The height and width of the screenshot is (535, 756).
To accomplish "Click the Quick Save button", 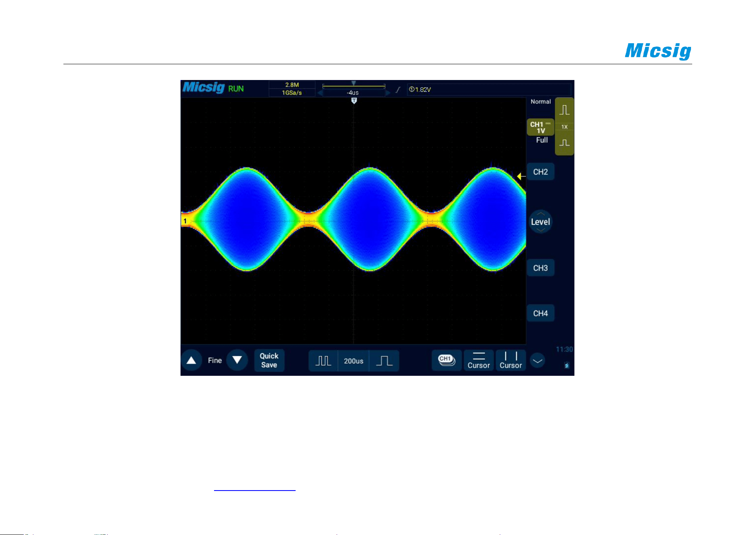I will click(x=269, y=360).
